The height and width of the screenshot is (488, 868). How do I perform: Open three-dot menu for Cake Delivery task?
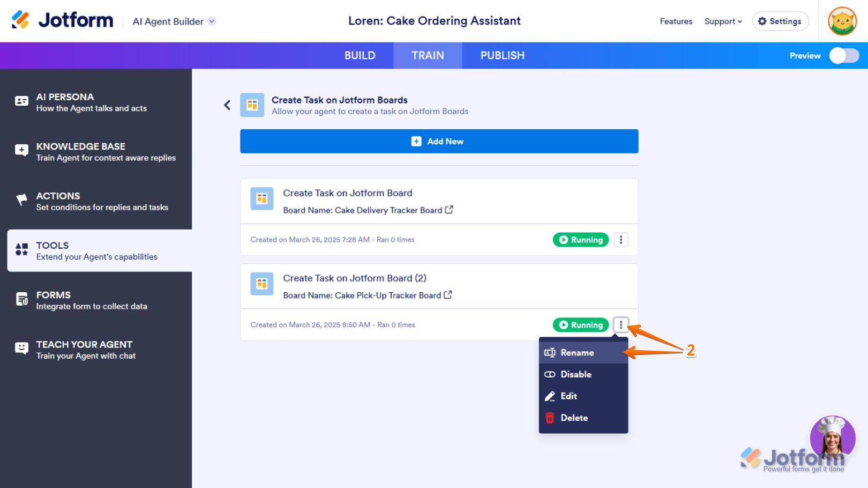point(620,240)
